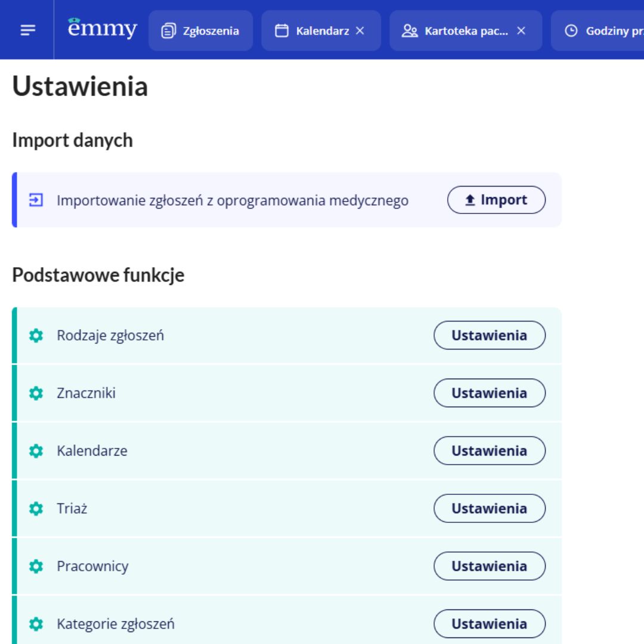This screenshot has width=644, height=644.
Task: Switch to the Zgłoszenia tab
Action: click(x=200, y=31)
